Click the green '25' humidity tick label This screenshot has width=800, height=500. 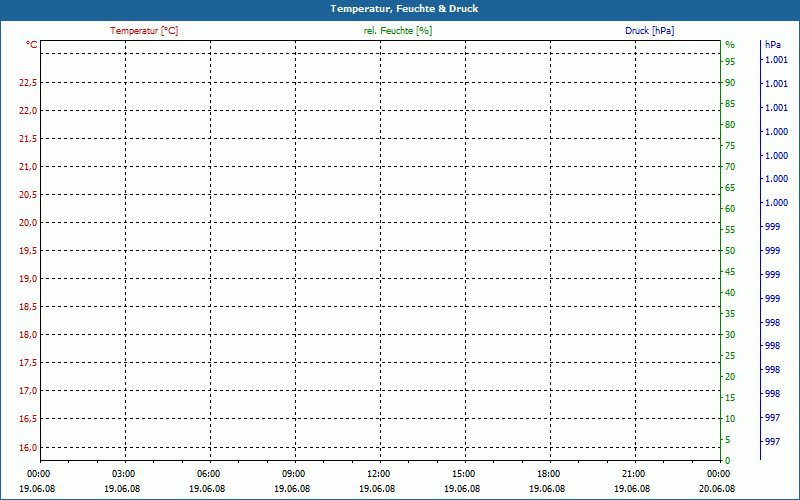pos(730,356)
